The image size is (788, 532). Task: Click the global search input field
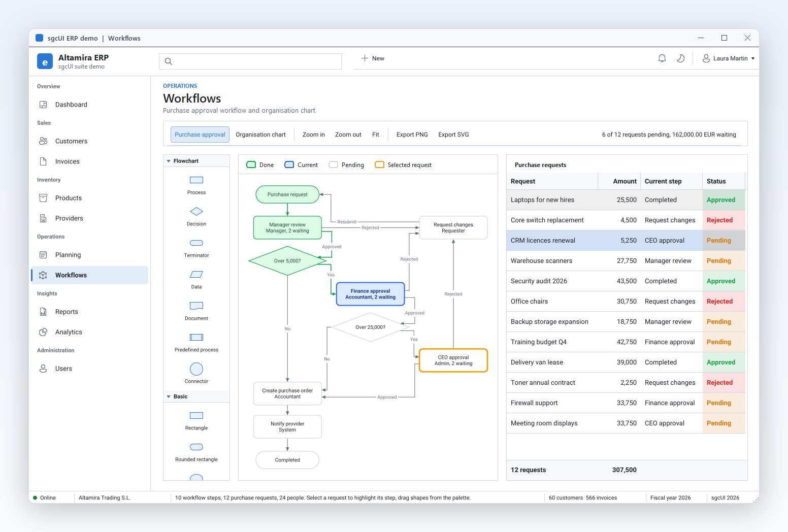click(250, 61)
